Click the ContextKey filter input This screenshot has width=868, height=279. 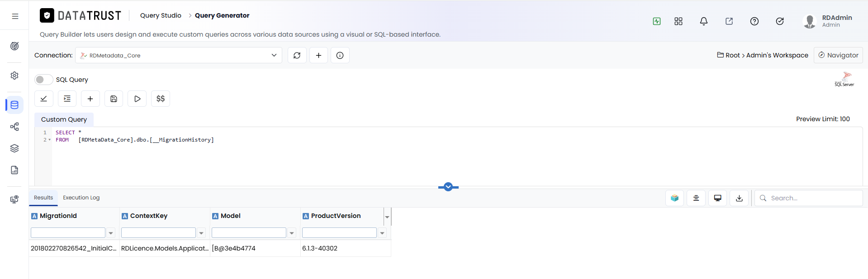pos(158,233)
